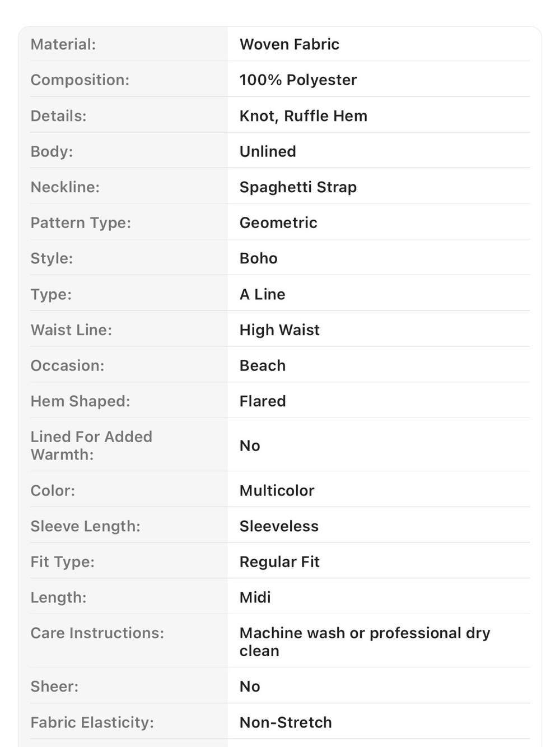The width and height of the screenshot is (560, 747).
Task: Select the 100% Polyester composition value
Action: pos(298,80)
